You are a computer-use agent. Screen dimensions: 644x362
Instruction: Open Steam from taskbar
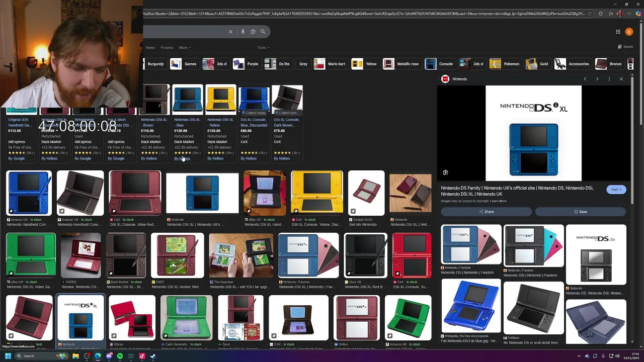point(153,356)
